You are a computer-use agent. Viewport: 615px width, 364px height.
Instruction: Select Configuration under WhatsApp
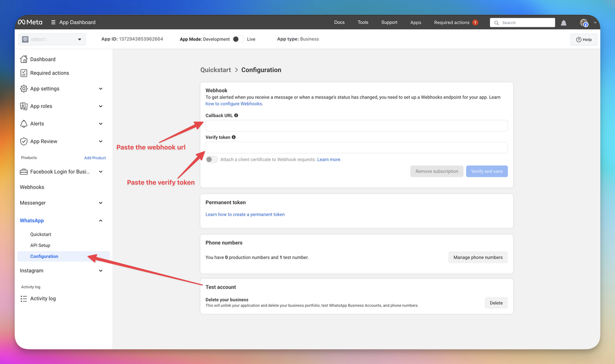coord(63,256)
